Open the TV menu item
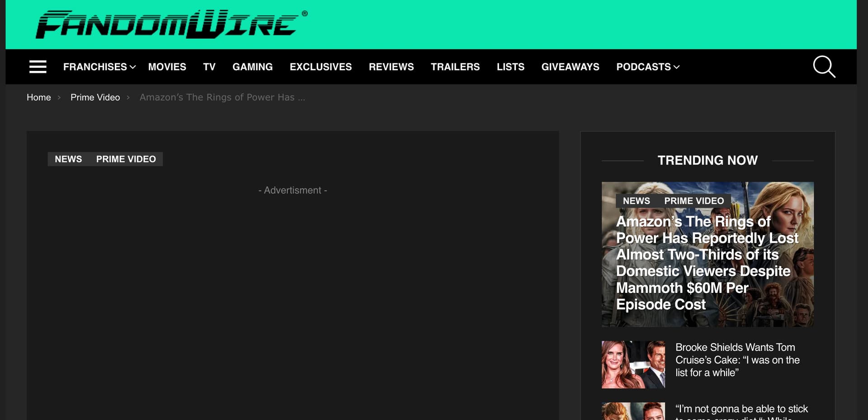The height and width of the screenshot is (420, 868). tap(209, 67)
